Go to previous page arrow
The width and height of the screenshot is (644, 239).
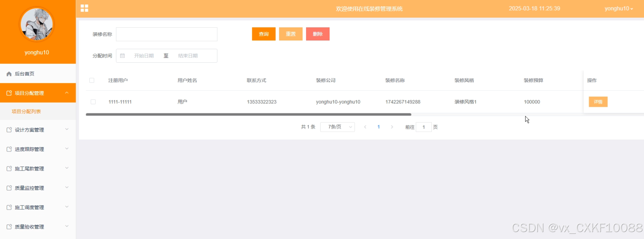click(365, 127)
